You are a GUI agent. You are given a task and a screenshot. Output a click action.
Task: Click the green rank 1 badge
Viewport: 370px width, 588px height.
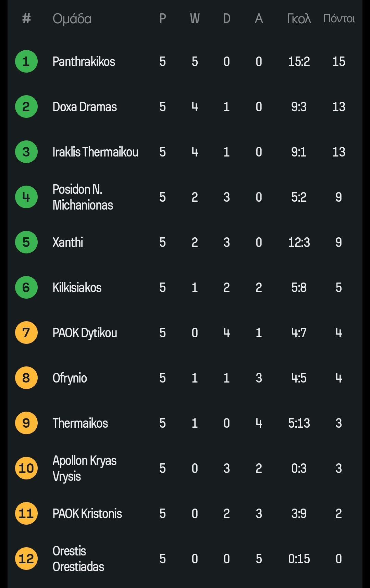pyautogui.click(x=26, y=62)
